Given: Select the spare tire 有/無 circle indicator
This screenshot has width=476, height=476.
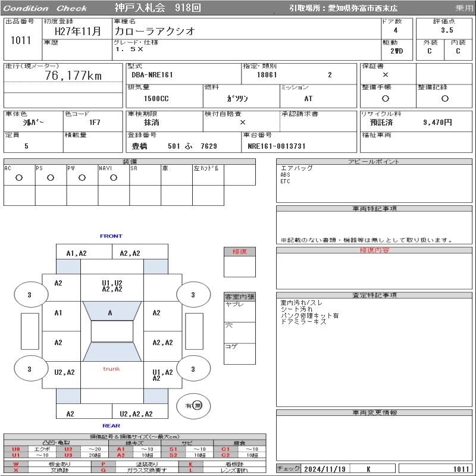Looking at the screenshot, I should point(193,406).
